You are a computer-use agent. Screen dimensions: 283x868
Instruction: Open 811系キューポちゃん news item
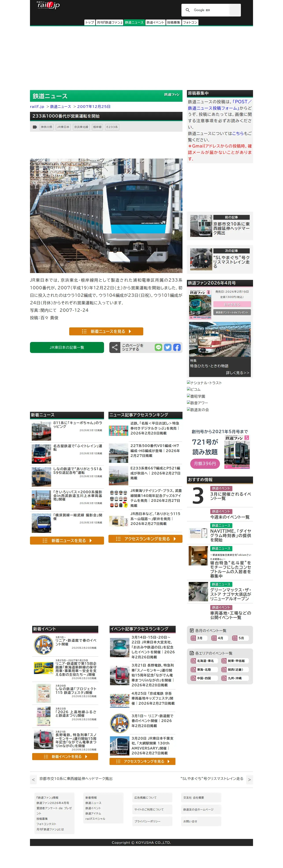tap(67, 431)
